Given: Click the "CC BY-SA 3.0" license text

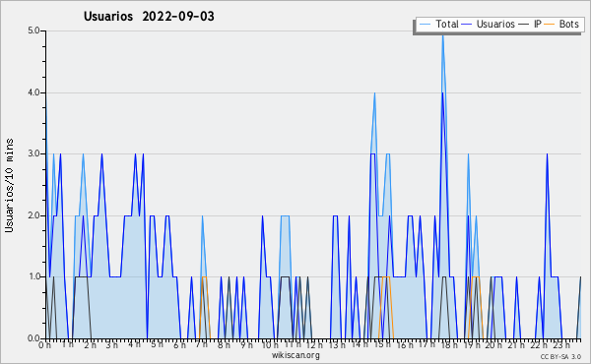Looking at the screenshot, I should pos(560,357).
